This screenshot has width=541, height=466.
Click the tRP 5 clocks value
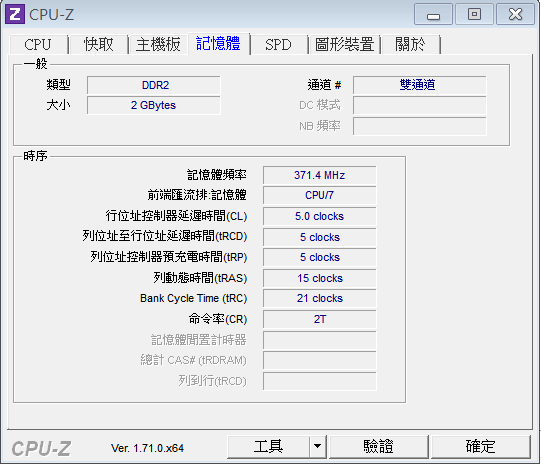319,257
